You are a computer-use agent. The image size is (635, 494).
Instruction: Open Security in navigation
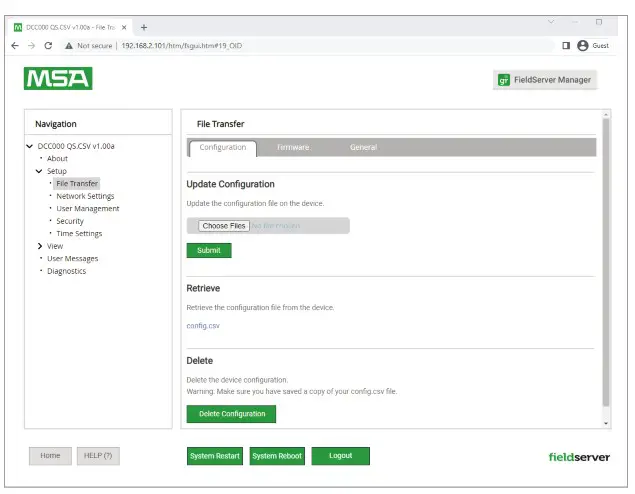point(70,221)
